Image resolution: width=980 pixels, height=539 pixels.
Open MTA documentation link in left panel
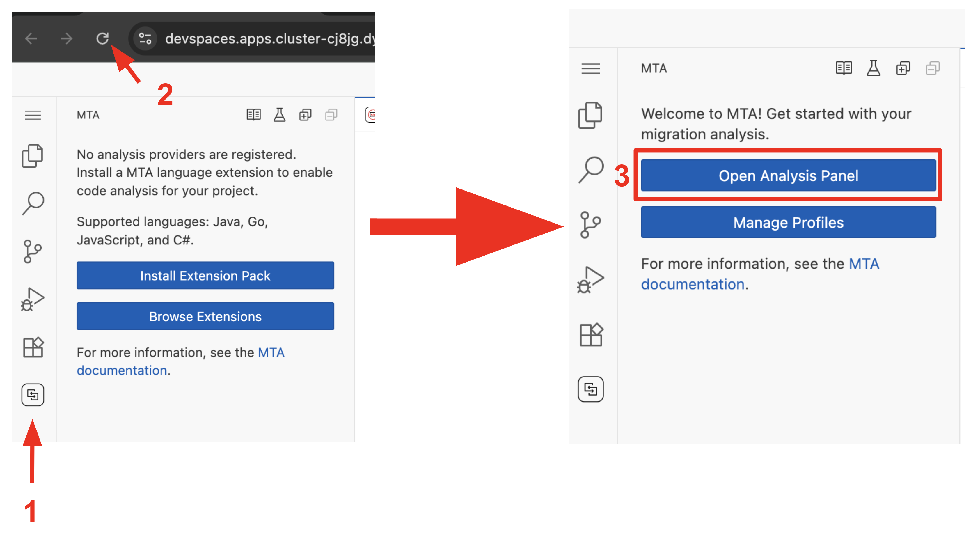click(x=122, y=370)
